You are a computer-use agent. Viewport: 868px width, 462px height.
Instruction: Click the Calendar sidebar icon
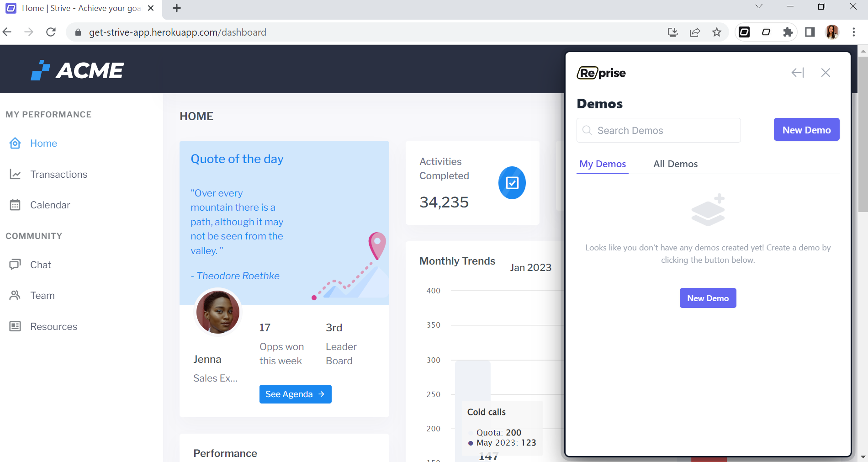pyautogui.click(x=15, y=205)
